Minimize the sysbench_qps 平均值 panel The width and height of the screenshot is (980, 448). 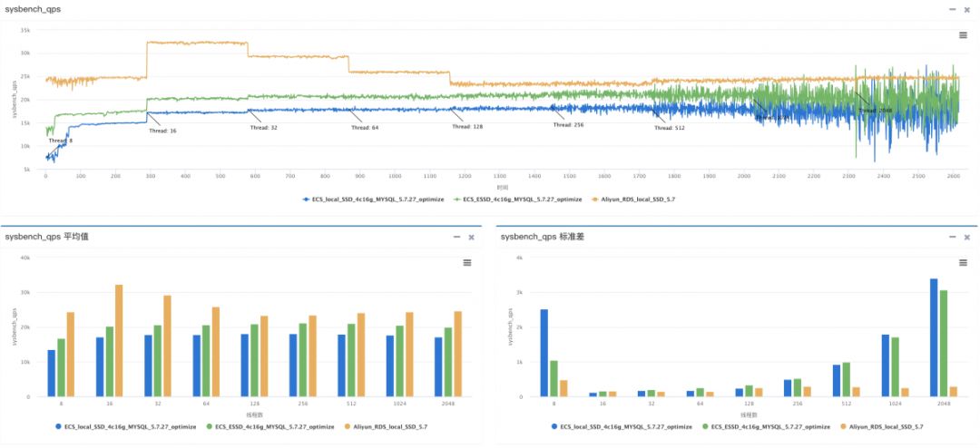456,237
